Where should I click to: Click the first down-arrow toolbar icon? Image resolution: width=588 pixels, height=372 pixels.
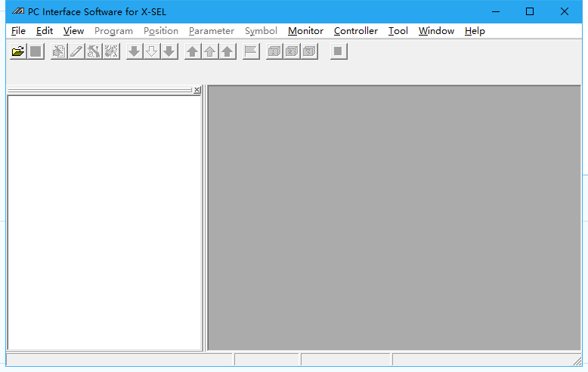pyautogui.click(x=134, y=51)
